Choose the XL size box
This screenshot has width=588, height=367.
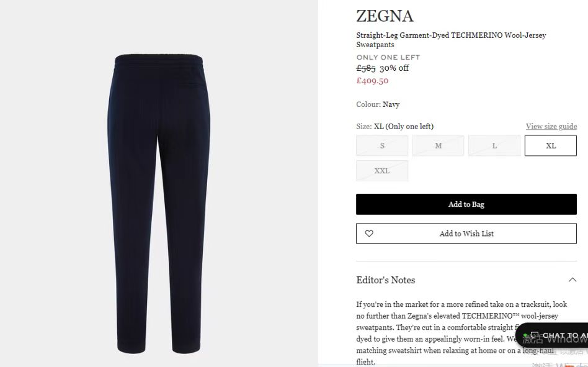pos(551,145)
